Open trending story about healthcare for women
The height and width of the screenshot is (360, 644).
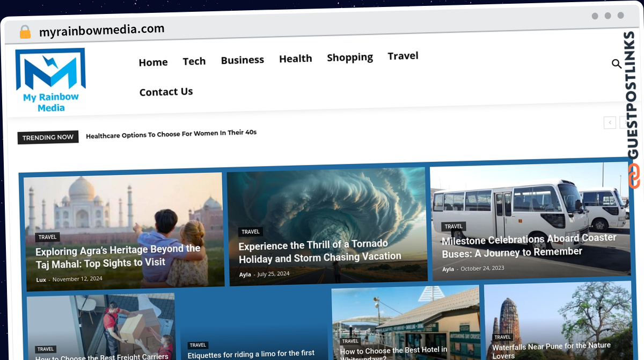[x=171, y=134]
